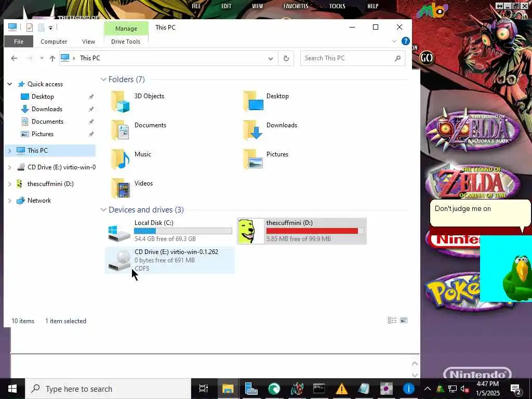The width and height of the screenshot is (532, 399).
Task: Collapse the Devices and drives (3) group
Action: tap(103, 210)
